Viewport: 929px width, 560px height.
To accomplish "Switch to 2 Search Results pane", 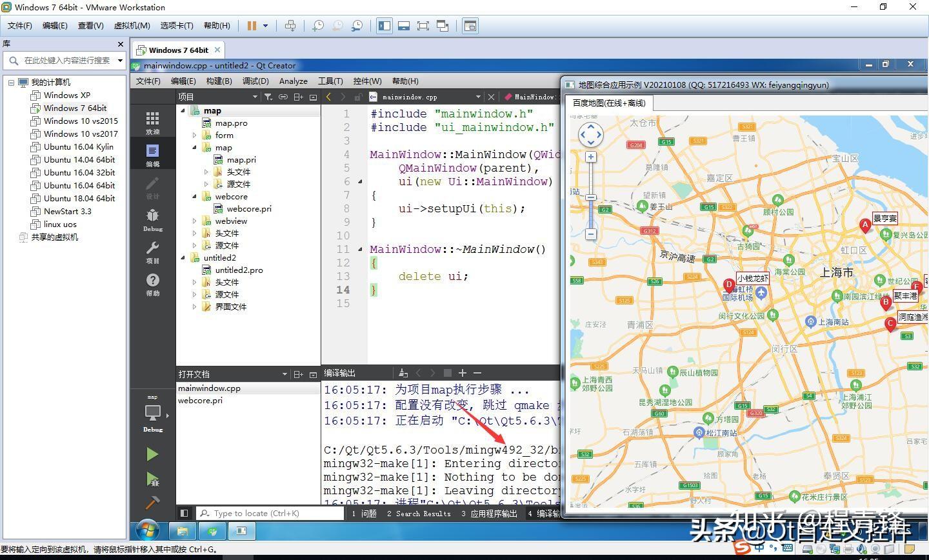I will (x=419, y=514).
